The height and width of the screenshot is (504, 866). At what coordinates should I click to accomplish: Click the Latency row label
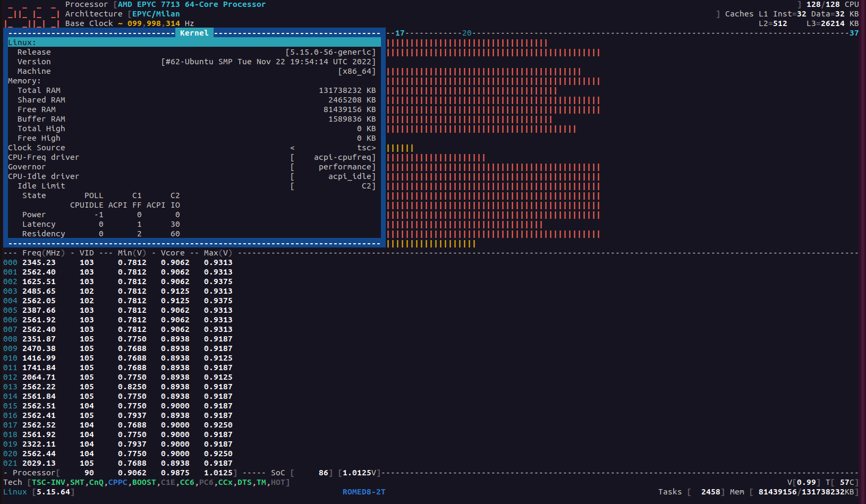pyautogui.click(x=39, y=224)
